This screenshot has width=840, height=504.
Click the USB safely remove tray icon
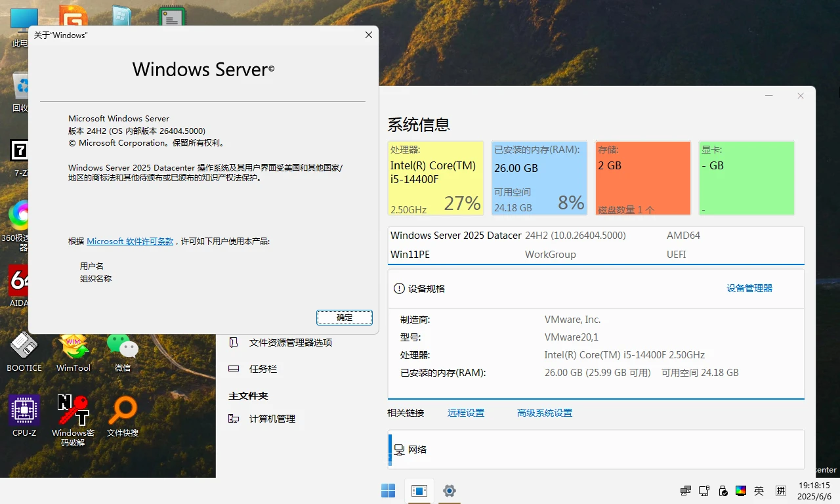[x=723, y=490]
